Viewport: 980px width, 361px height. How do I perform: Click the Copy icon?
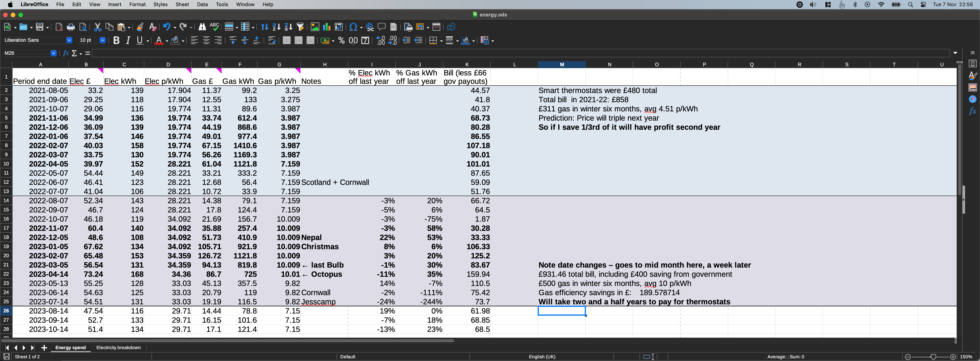[x=109, y=27]
